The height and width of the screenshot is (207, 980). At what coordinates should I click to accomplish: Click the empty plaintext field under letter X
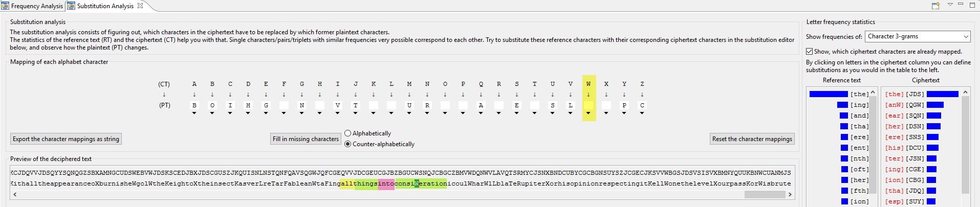point(606,105)
